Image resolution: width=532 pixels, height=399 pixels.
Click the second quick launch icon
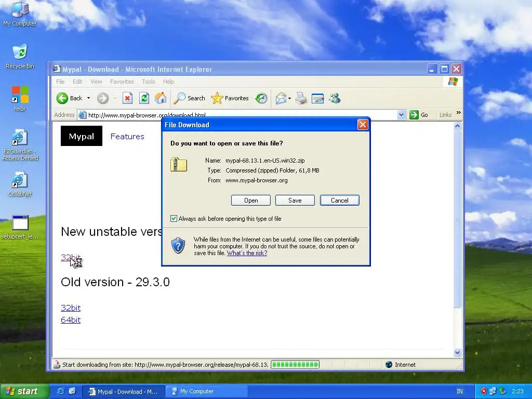pos(73,391)
